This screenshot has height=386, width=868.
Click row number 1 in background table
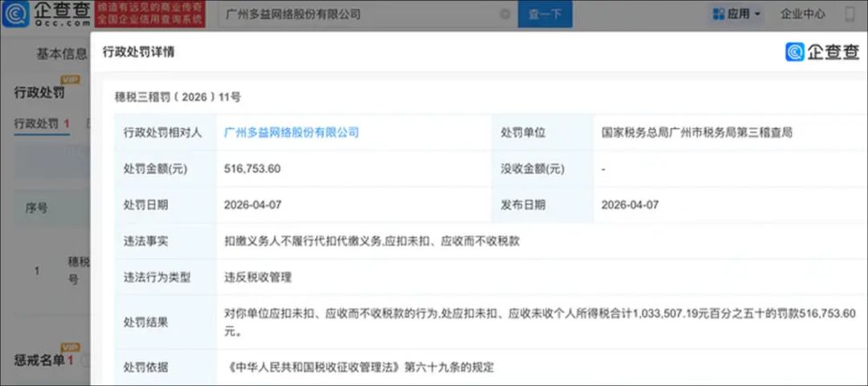37,271
